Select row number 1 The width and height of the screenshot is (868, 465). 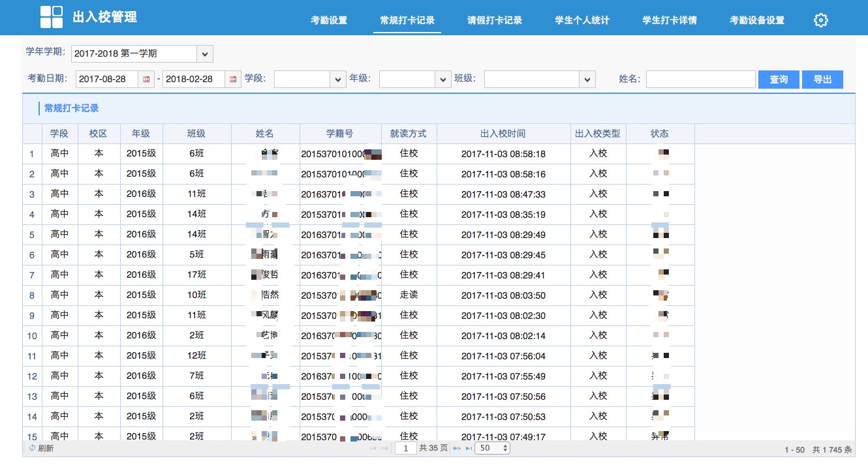(32, 155)
